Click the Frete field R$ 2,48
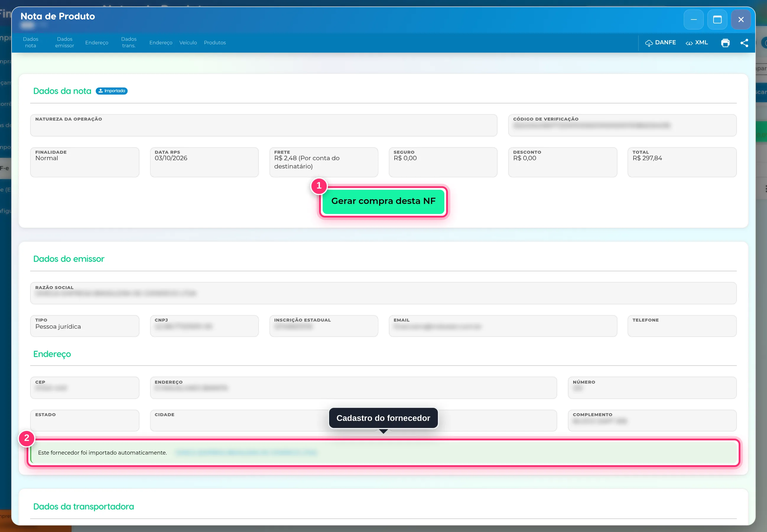767x532 pixels. pyautogui.click(x=324, y=162)
